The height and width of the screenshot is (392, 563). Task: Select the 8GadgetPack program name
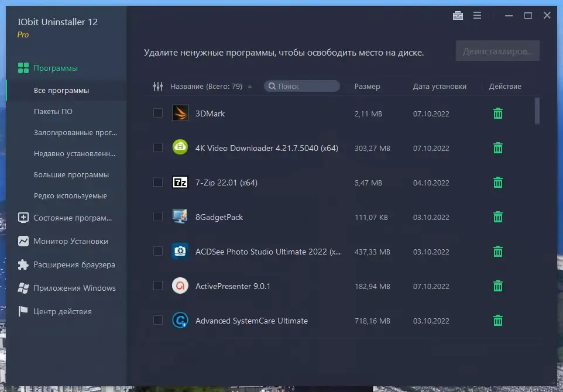coord(219,217)
